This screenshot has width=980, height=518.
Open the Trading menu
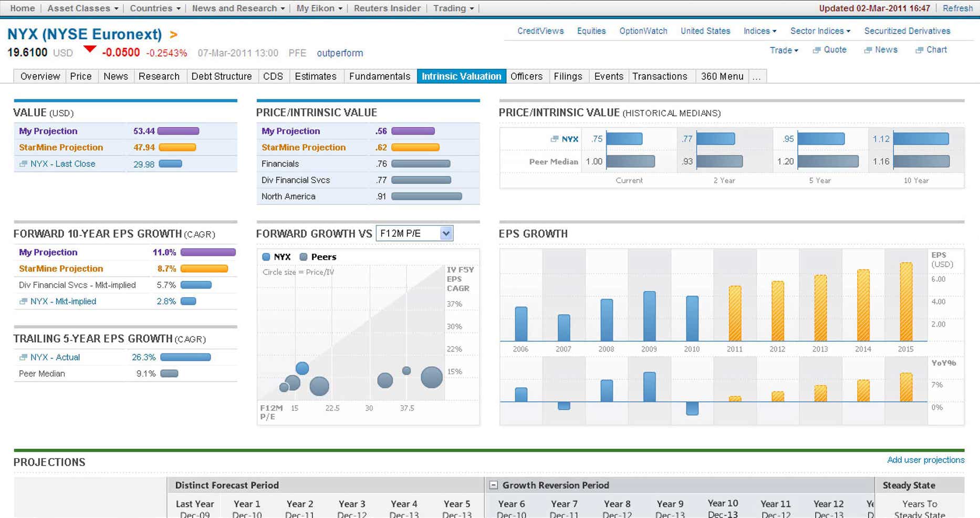(x=453, y=8)
